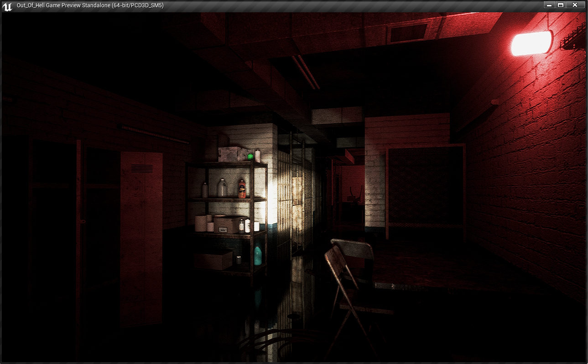Click the Out_Of_Hell Game Preview title text
The image size is (588, 364).
[x=90, y=5]
